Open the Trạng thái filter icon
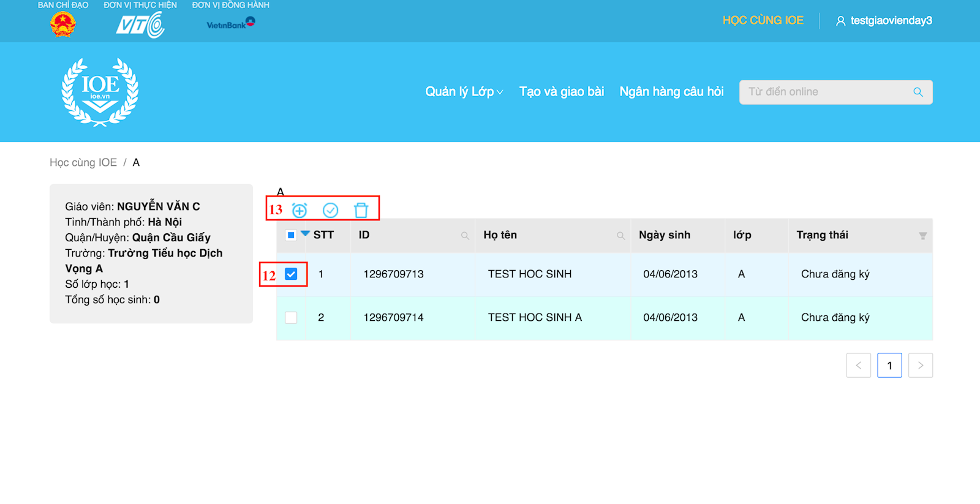The image size is (980, 504). pyautogui.click(x=922, y=236)
